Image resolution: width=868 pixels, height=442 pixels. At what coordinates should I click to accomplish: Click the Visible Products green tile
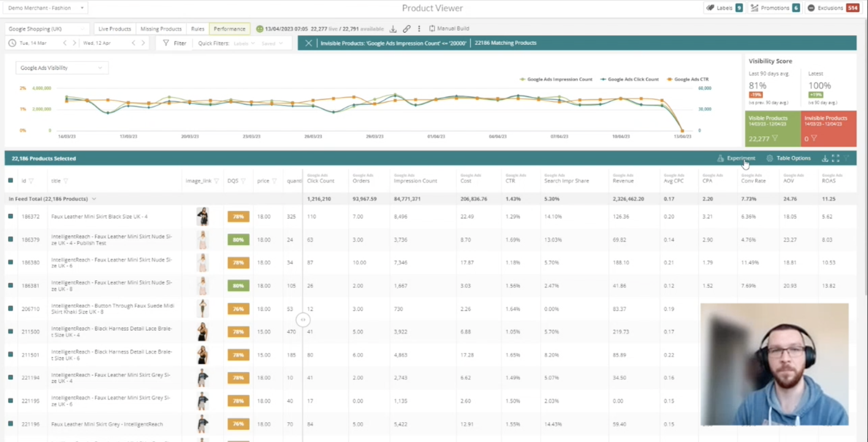773,129
